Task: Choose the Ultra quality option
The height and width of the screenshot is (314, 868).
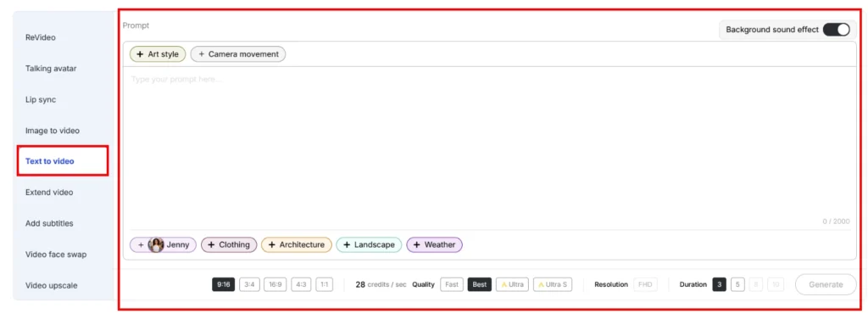Action: point(512,284)
